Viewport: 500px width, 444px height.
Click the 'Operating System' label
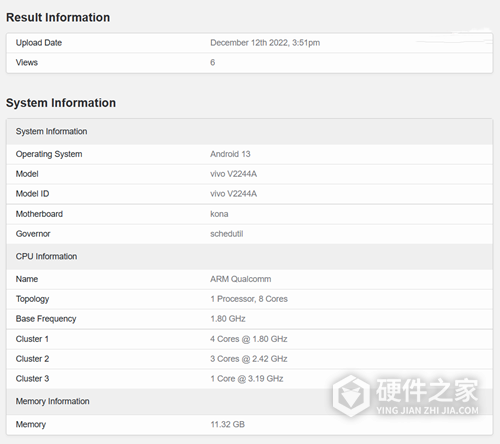49,154
